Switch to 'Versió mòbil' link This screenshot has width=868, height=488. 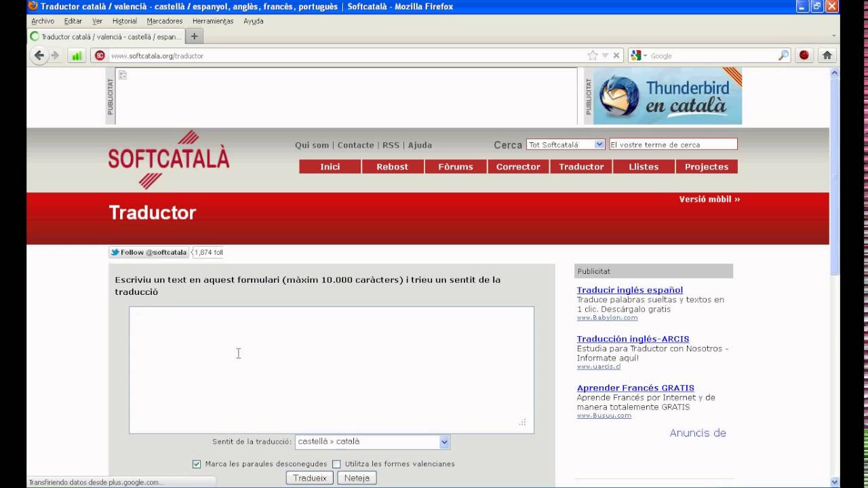tap(709, 199)
